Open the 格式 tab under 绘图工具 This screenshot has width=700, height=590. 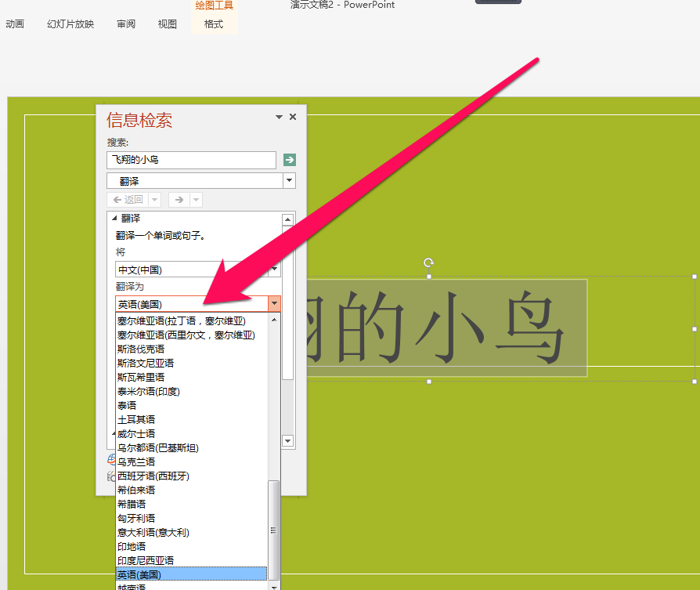pos(214,24)
